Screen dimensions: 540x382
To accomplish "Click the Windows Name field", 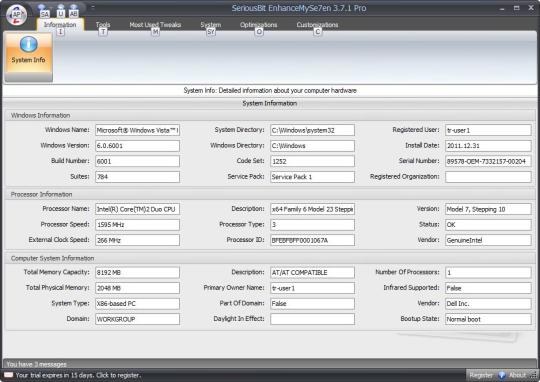I will point(137,130).
